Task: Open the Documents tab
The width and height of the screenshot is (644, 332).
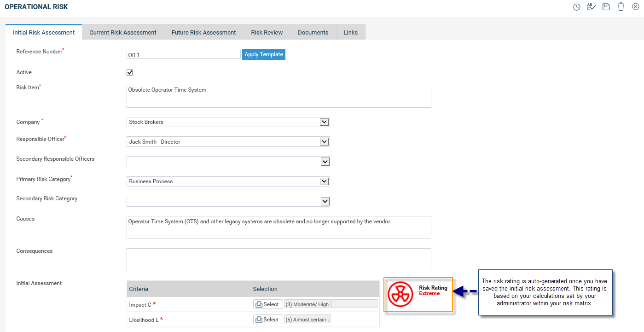Action: [313, 32]
